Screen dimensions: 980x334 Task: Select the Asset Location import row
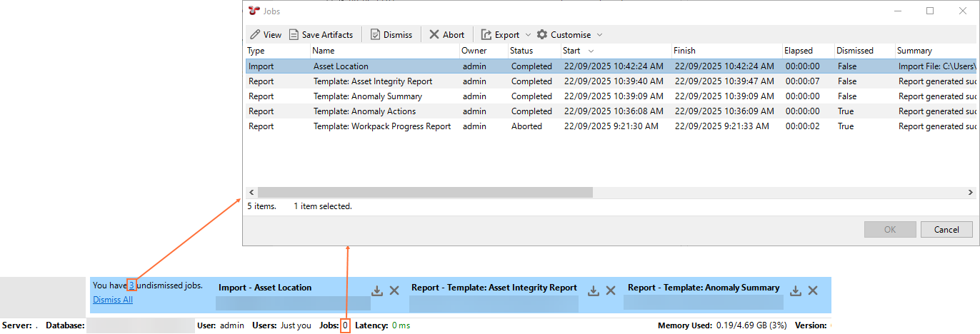pos(611,66)
